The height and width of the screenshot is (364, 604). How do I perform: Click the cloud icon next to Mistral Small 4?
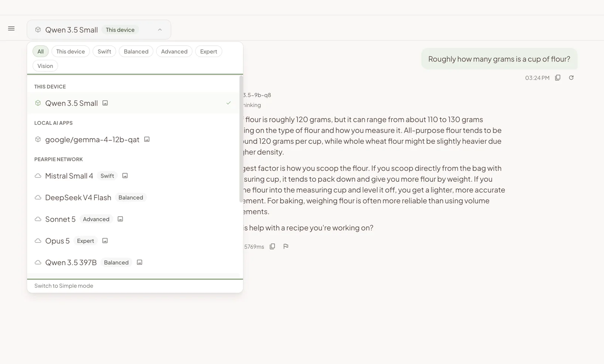coord(38,176)
